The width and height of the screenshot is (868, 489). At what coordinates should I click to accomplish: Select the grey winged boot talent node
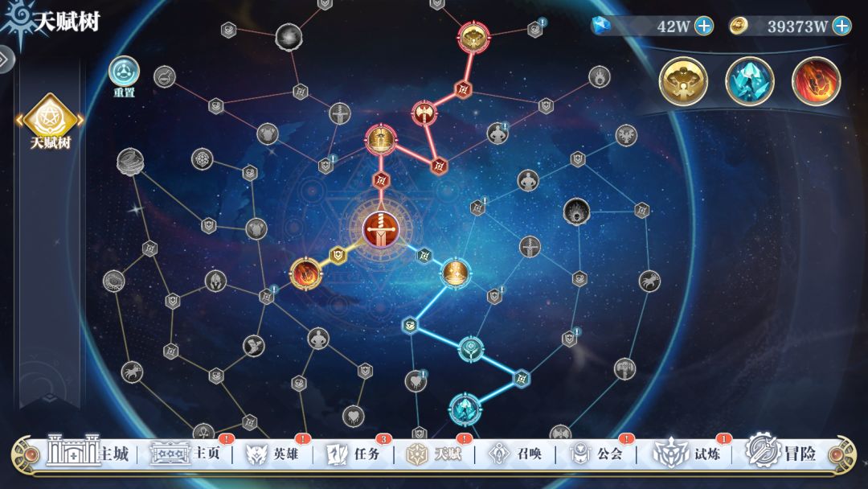click(253, 346)
